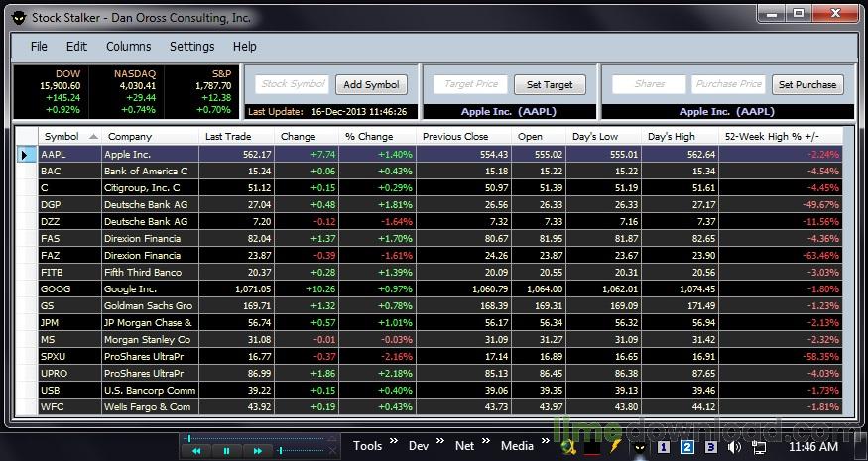The height and width of the screenshot is (461, 868).
Task: Open the Tools taskbar toolbar
Action: click(x=368, y=446)
